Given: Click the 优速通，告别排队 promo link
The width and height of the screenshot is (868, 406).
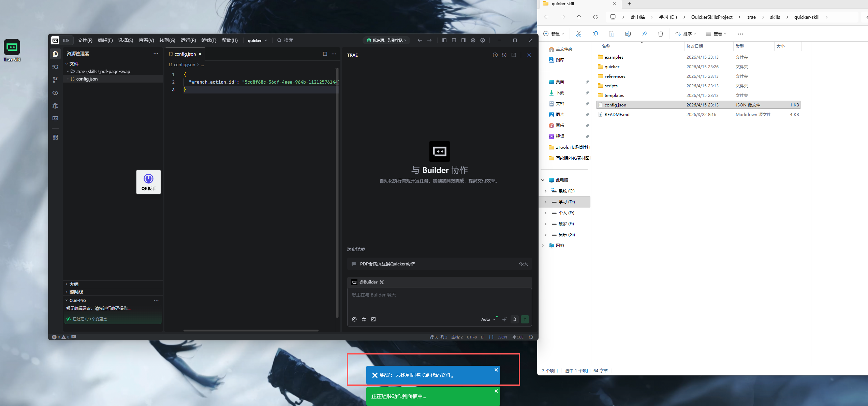Looking at the screenshot, I should [387, 40].
